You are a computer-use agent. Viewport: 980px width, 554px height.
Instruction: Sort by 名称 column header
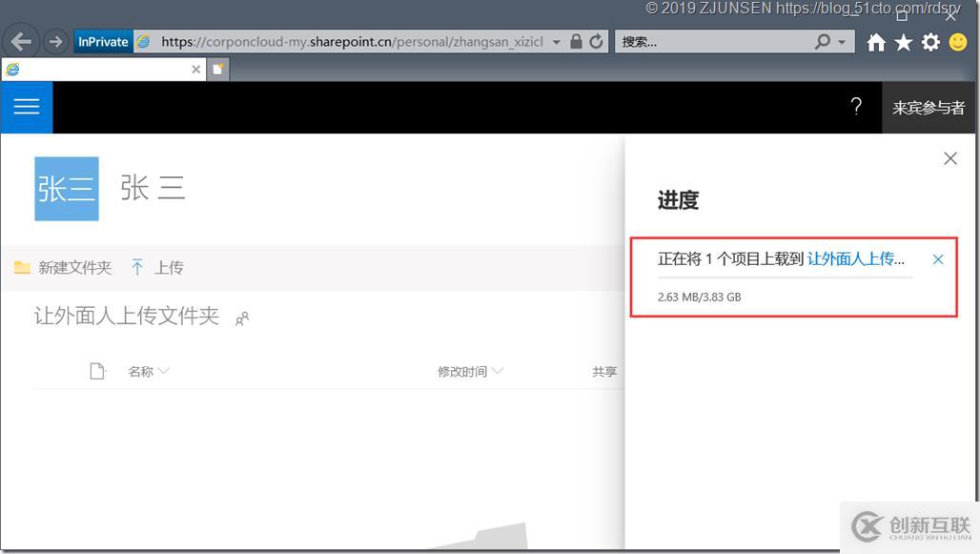click(148, 372)
